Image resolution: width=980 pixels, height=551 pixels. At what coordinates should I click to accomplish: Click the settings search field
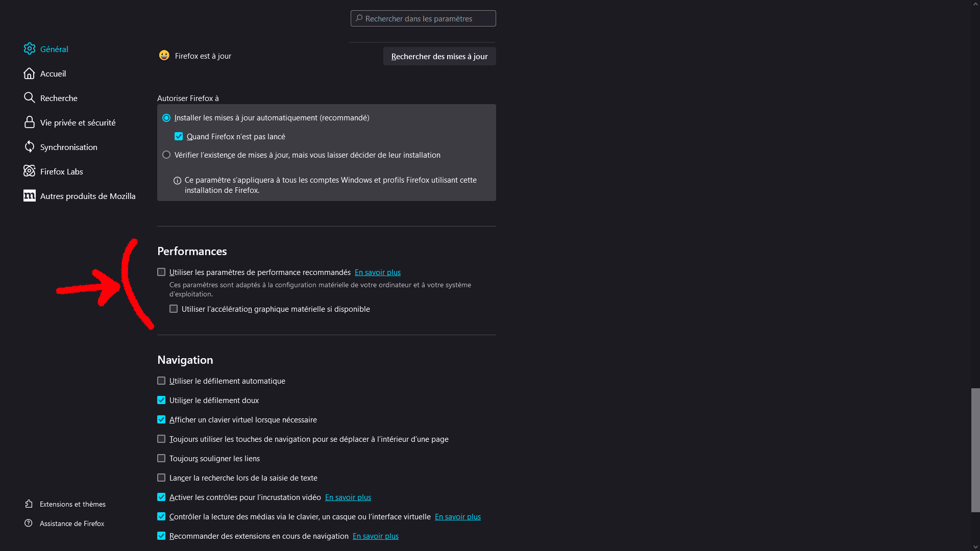[x=423, y=18]
